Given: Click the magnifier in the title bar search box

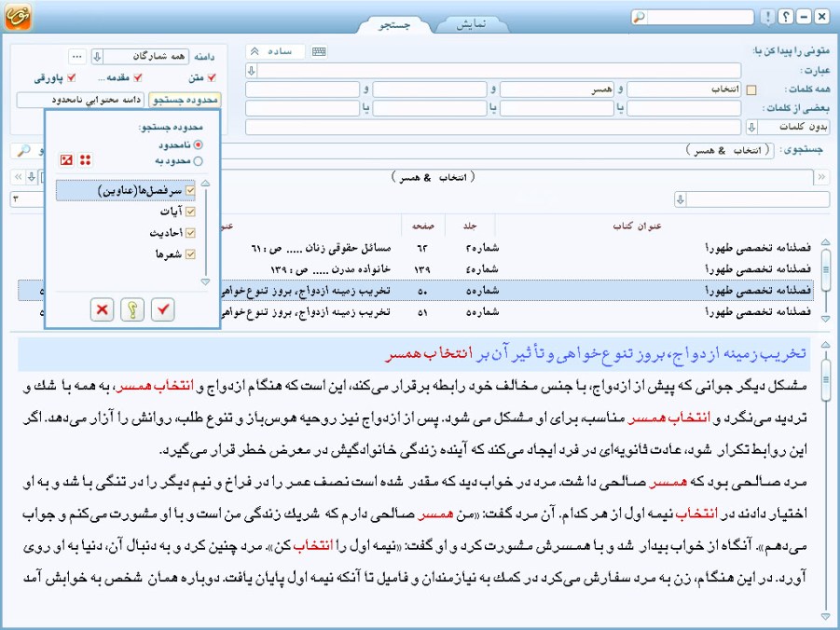Looking at the screenshot, I should [x=639, y=17].
